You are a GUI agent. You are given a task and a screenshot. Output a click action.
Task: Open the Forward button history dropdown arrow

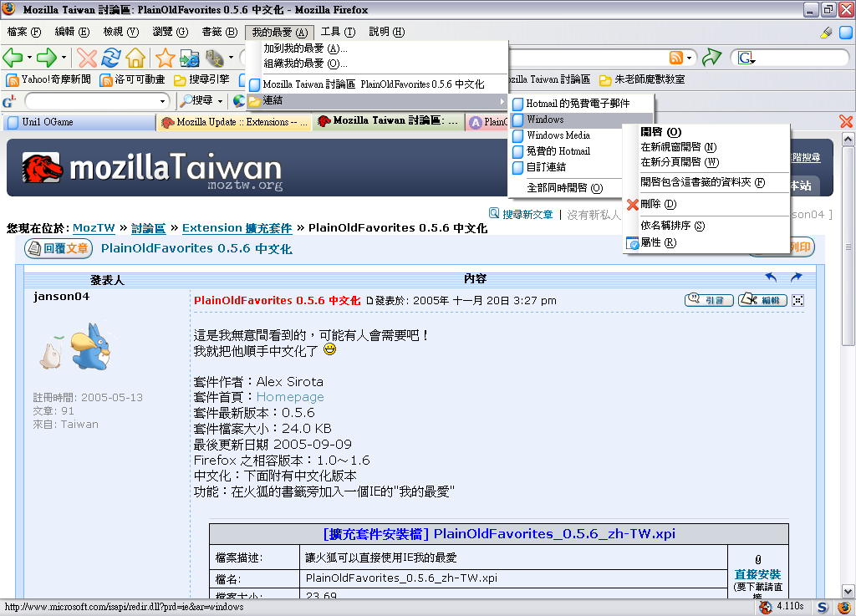tap(64, 58)
